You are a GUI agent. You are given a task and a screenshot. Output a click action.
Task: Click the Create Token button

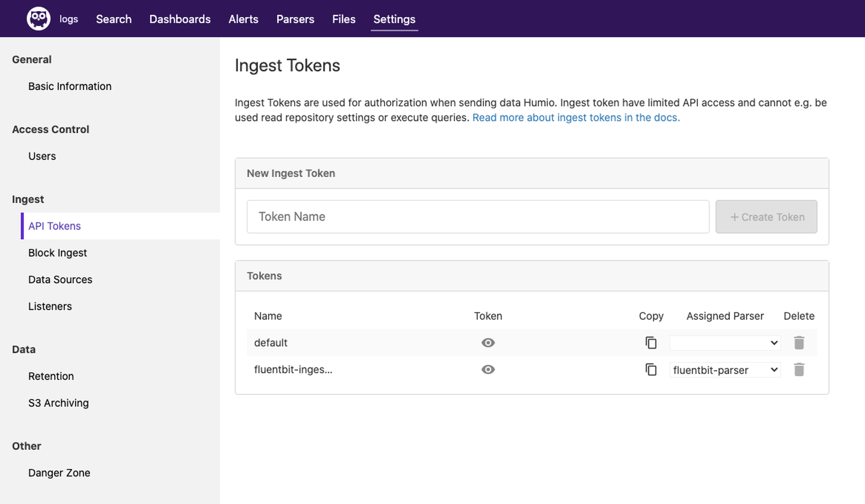click(766, 217)
